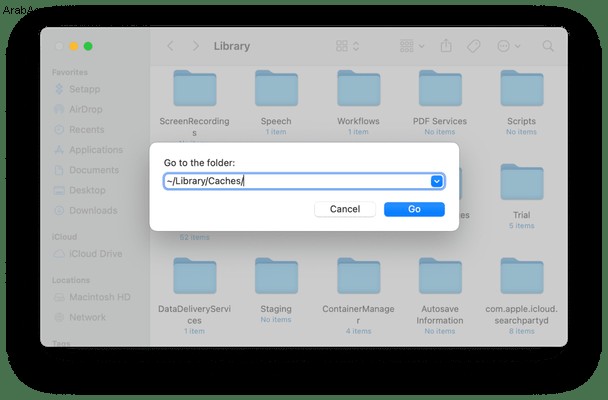
Task: Click the yellow minimize window button
Action: (x=73, y=46)
